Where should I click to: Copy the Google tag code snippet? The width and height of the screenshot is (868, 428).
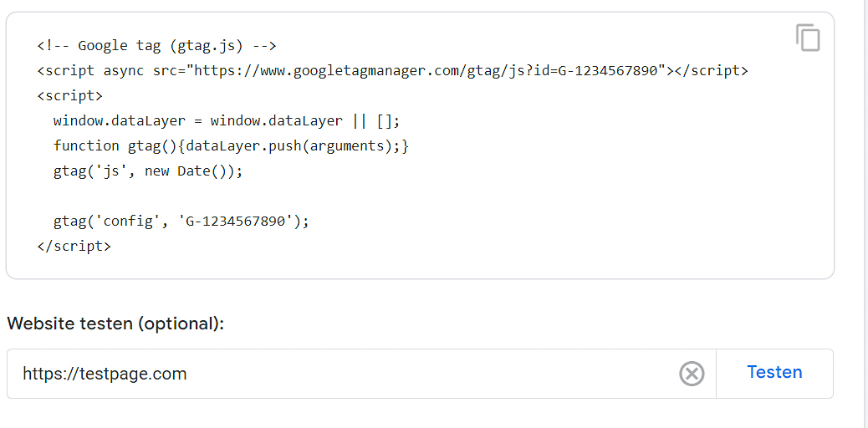[x=808, y=38]
